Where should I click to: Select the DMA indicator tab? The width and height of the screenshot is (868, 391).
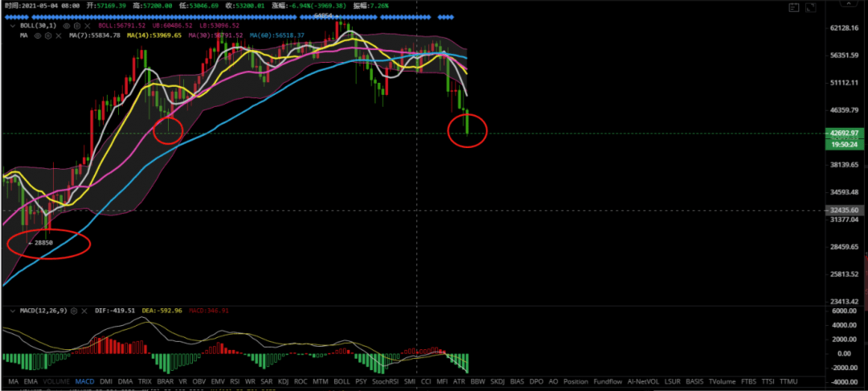tap(125, 381)
